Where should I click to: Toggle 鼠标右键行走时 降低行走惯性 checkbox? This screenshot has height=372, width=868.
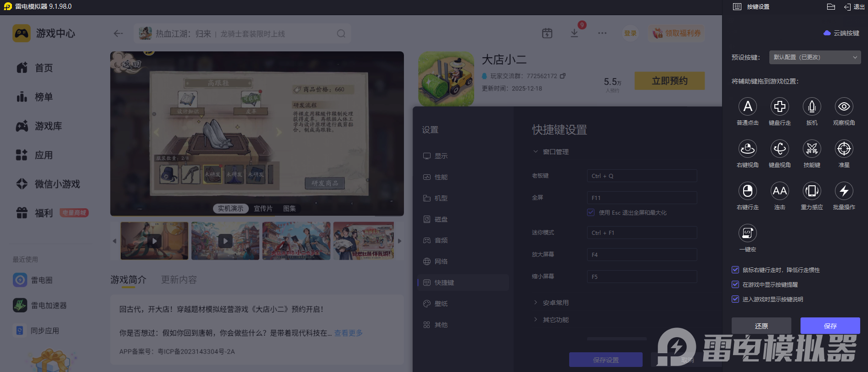(735, 270)
